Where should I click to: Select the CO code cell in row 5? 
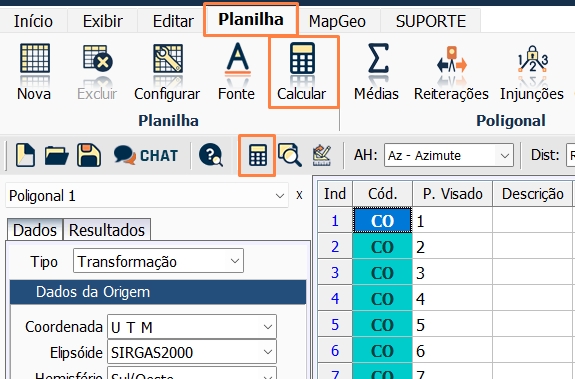[x=382, y=324]
